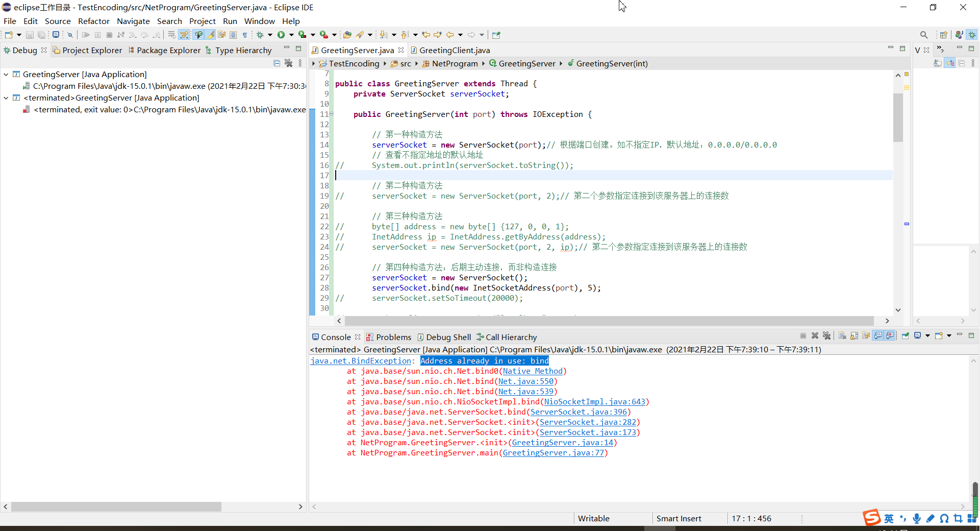980x531 pixels.
Task: Open the java.net.BindException link in console
Action: pyautogui.click(x=361, y=360)
